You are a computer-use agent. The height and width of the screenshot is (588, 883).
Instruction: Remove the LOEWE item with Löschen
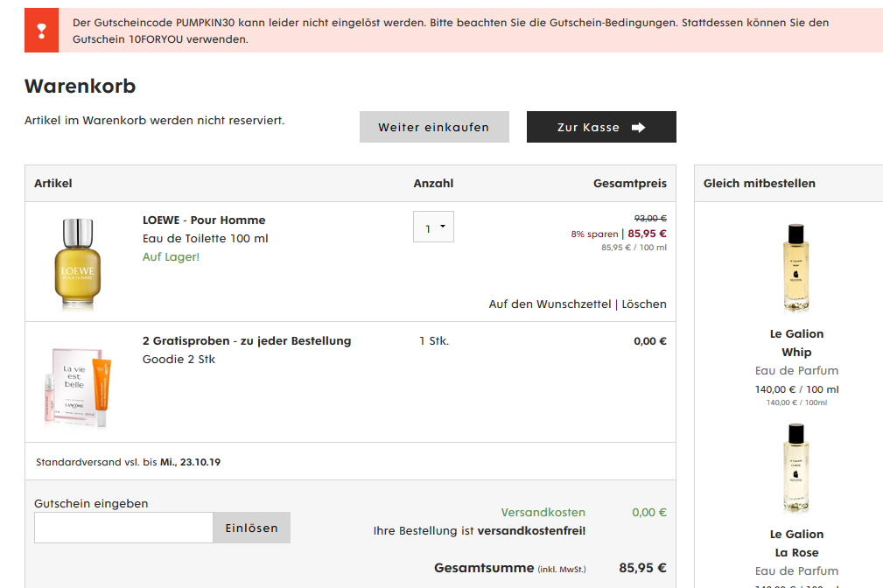click(x=644, y=304)
